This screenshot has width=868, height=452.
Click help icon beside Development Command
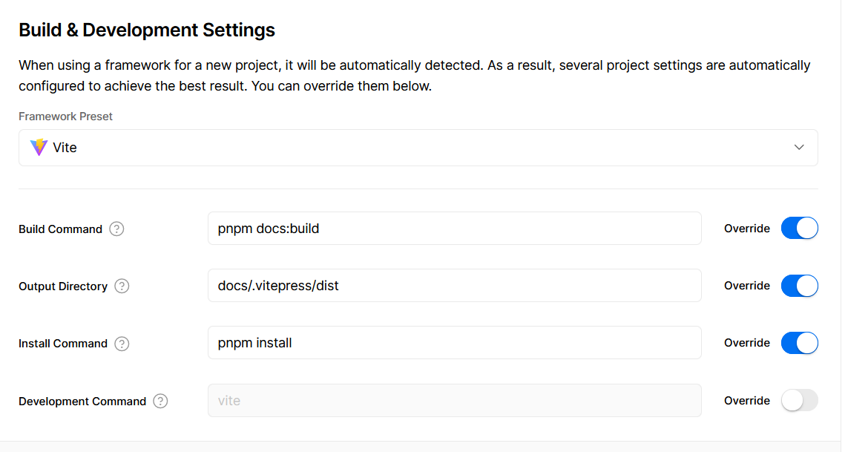160,401
